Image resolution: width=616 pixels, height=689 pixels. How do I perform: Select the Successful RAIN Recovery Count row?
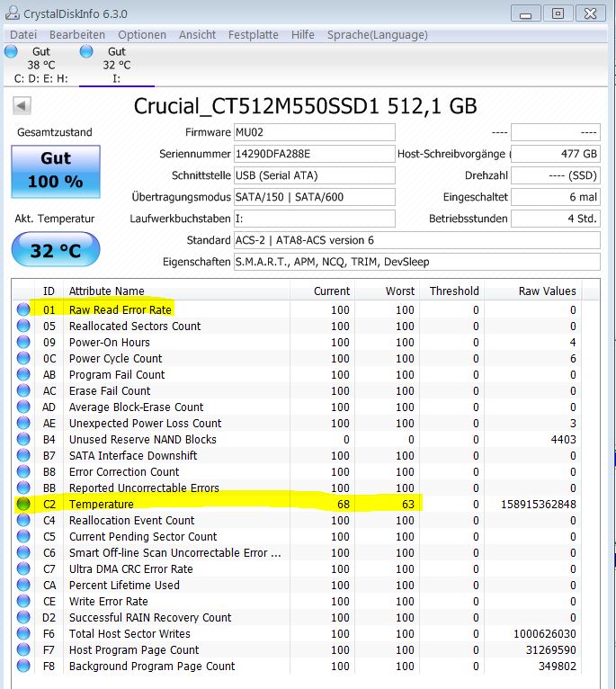297,617
